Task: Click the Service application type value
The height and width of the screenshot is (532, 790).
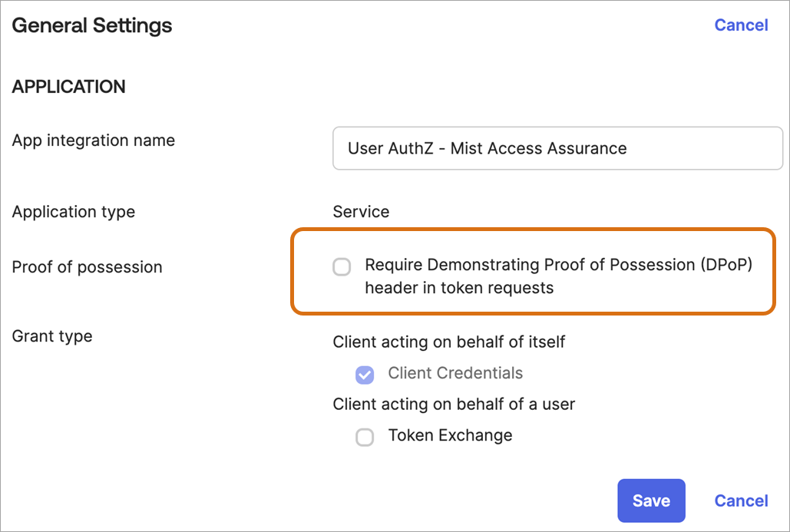Action: pyautogui.click(x=361, y=212)
